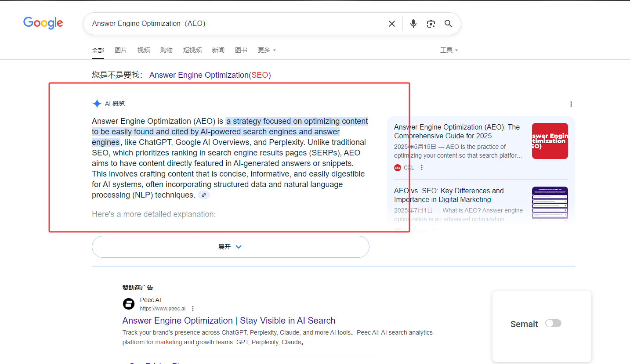Click the suggested 'Answer Engine Optimization(SEO)' link
630x364 pixels.
pos(210,75)
